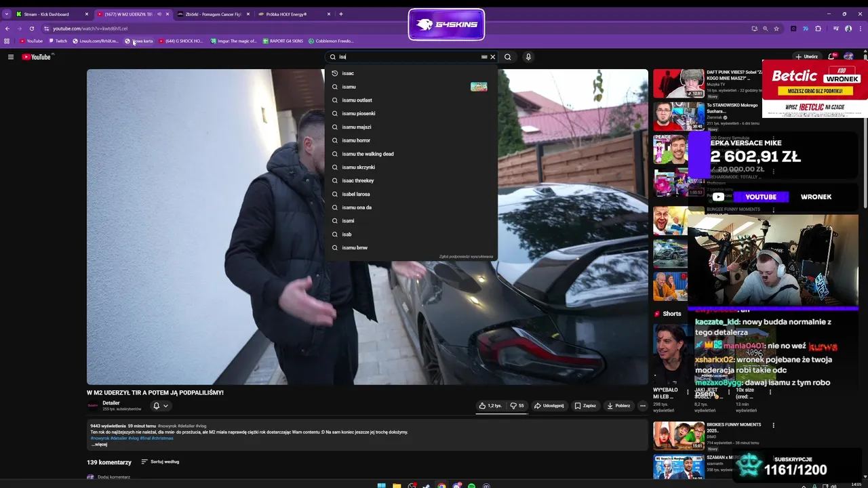Screen dimensions: 868x488
Task: Choose 'isamu the walking dead' suggestion
Action: [x=411, y=154]
